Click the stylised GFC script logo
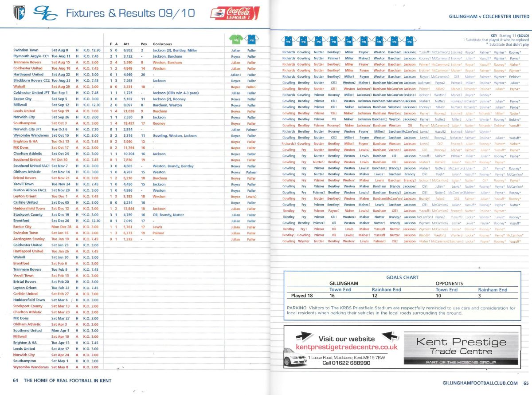Screen dimensions: 532x395 [46, 13]
